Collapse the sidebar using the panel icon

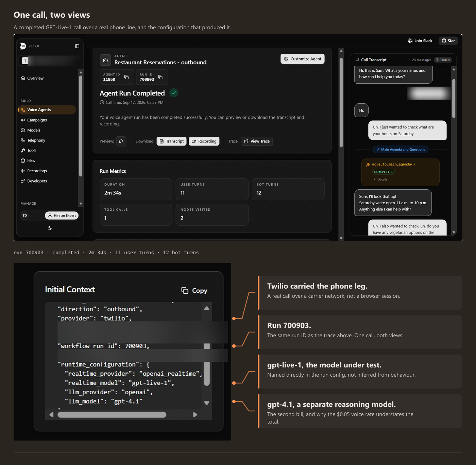[x=77, y=46]
